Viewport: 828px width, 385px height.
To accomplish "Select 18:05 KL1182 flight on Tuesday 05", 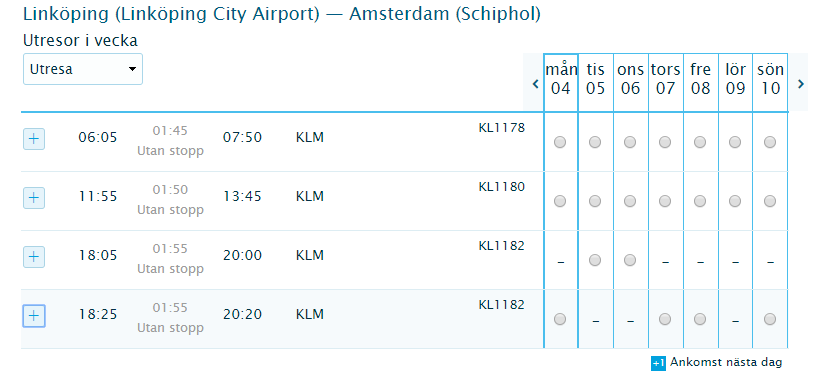I will coord(595,260).
